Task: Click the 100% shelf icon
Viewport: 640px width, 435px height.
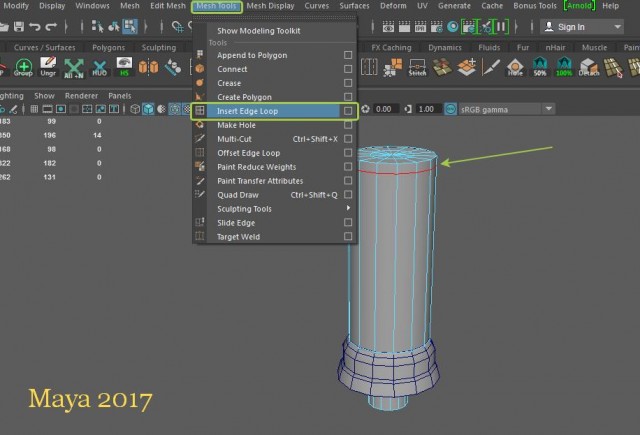Action: pyautogui.click(x=564, y=67)
